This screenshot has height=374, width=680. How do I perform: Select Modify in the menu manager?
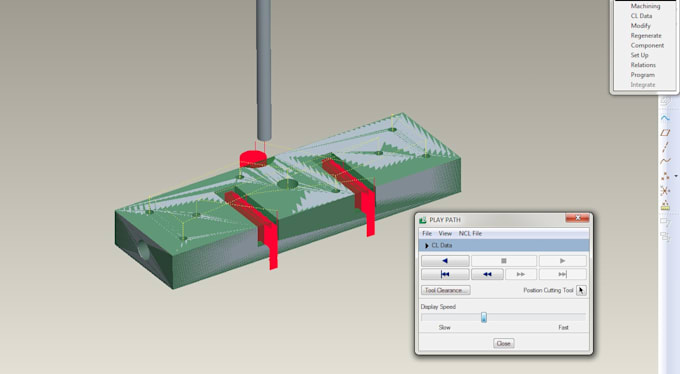coord(641,26)
